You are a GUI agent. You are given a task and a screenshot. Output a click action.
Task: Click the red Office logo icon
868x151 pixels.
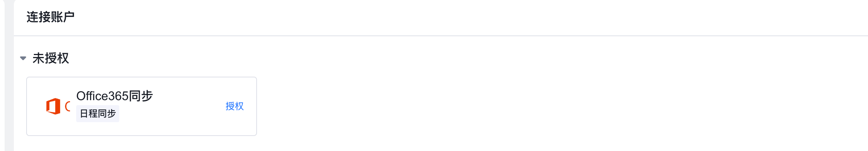pyautogui.click(x=53, y=106)
